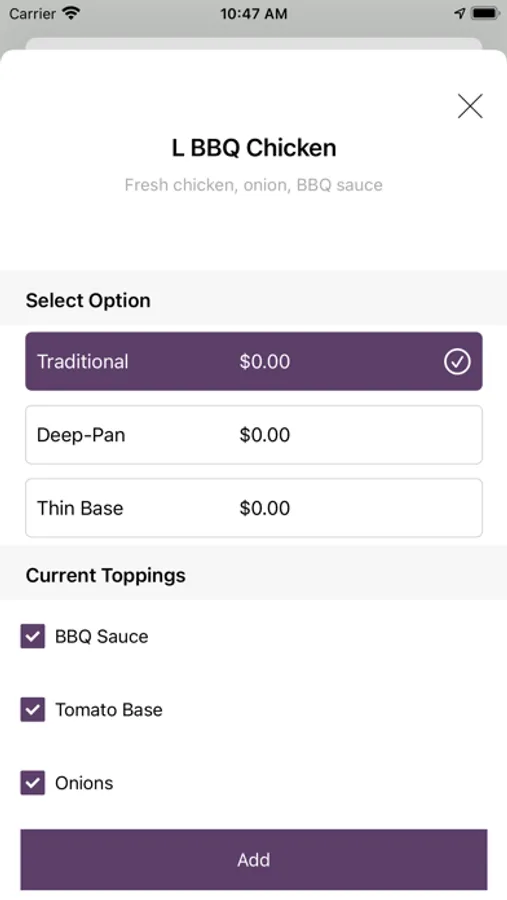Image resolution: width=507 pixels, height=900 pixels.
Task: Tap the Wi-Fi status icon
Action: (x=71, y=13)
